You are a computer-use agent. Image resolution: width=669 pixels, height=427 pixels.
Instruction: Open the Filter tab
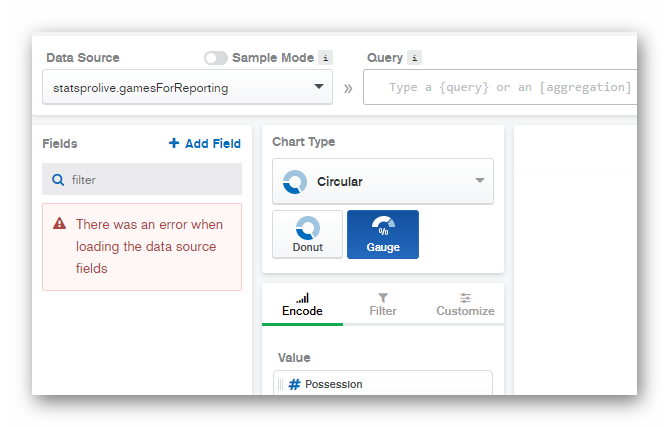click(x=383, y=304)
